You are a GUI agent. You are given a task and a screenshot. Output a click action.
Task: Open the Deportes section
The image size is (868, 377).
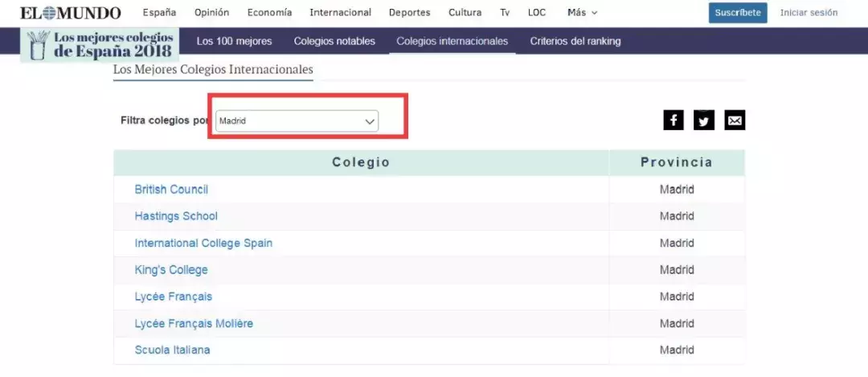pyautogui.click(x=410, y=13)
